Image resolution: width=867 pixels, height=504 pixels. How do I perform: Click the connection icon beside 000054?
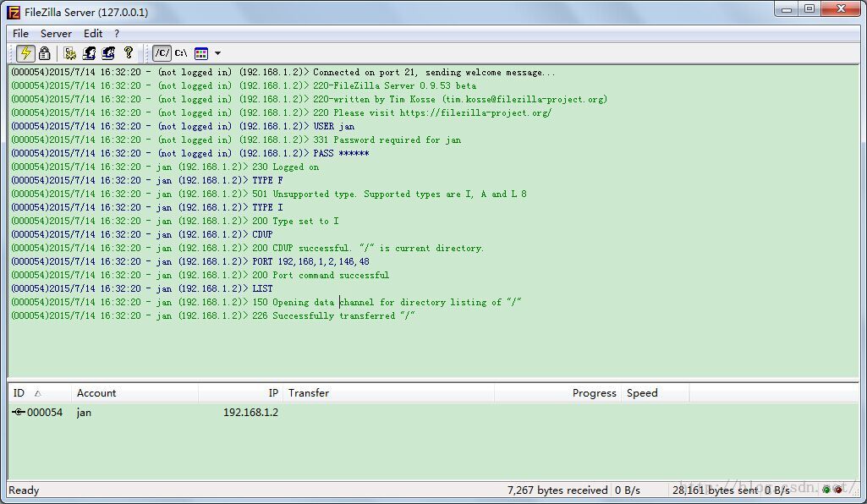[x=19, y=413]
